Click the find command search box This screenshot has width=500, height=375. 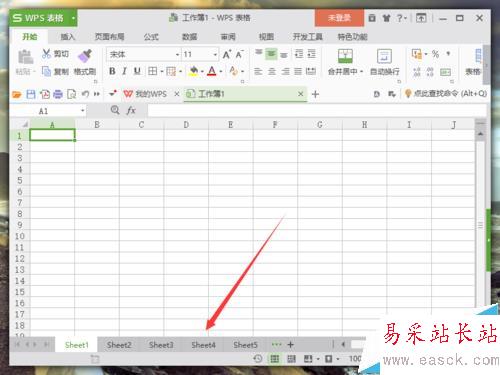coord(445,94)
